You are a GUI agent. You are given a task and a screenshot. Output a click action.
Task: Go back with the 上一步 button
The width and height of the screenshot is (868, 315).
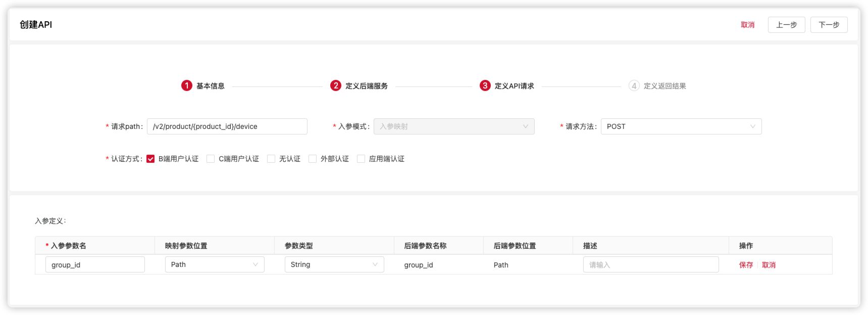click(786, 25)
